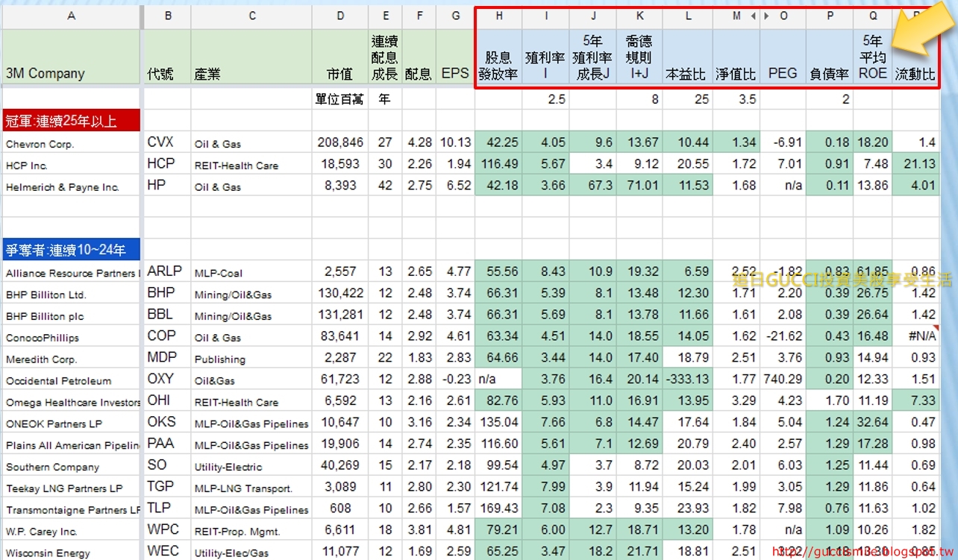The width and height of the screenshot is (958, 560).
Task: Select column D header
Action: point(340,16)
